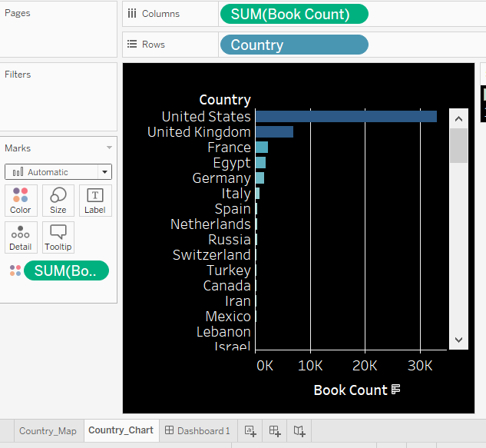Click the color icon beside SUM(Bo.. pill
Screen dimensions: 486x448
coord(15,270)
